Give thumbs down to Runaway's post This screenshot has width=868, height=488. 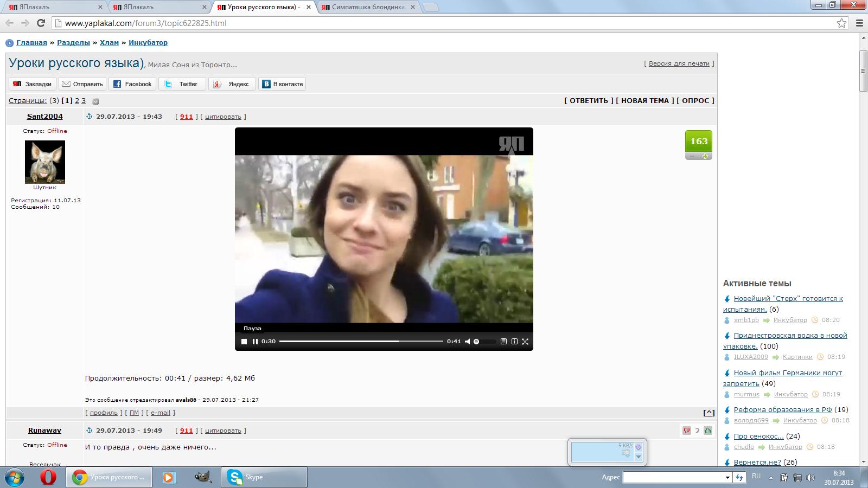[687, 431]
